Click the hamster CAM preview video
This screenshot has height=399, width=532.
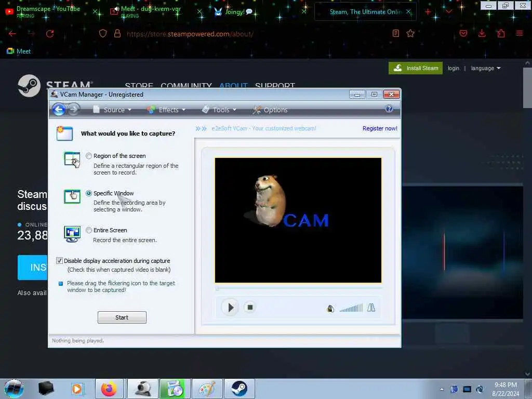pyautogui.click(x=298, y=220)
